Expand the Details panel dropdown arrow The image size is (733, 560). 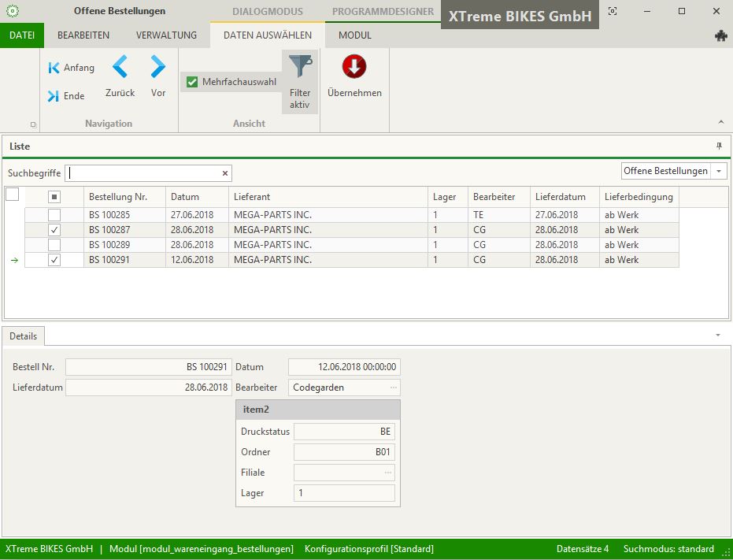(717, 336)
